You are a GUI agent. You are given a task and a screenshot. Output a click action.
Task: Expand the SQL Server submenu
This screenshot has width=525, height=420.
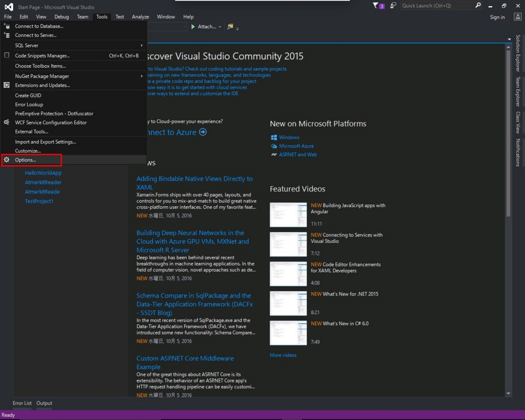pos(142,45)
